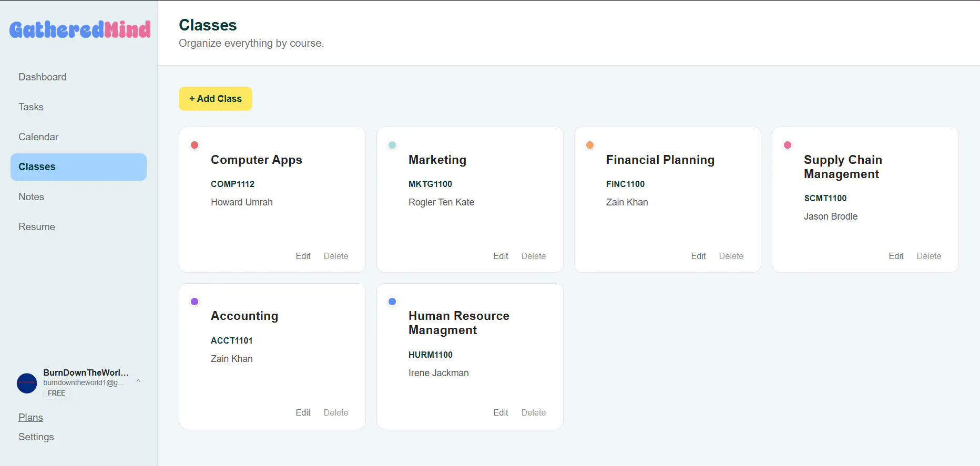Screen dimensions: 980x466
Task: Click the ACCT1101 course code
Action: pyautogui.click(x=232, y=340)
